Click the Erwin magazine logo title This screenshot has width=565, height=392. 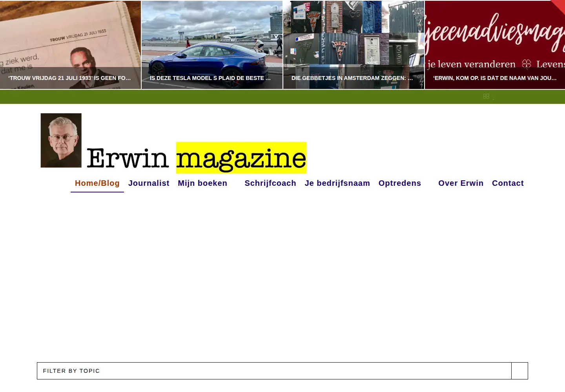[x=196, y=158]
